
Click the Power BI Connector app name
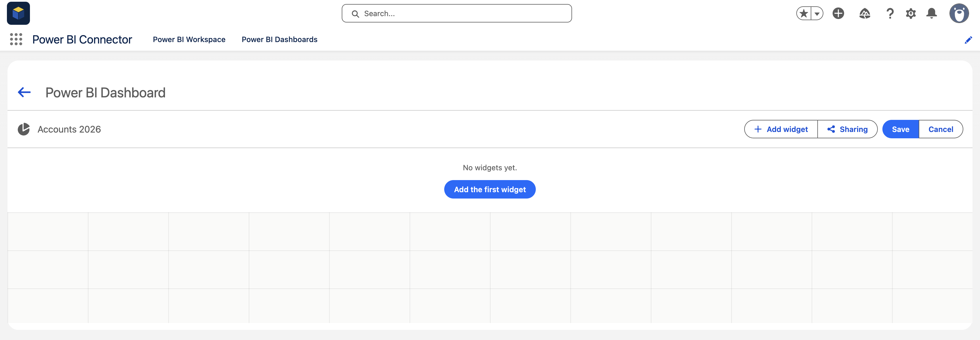(82, 39)
